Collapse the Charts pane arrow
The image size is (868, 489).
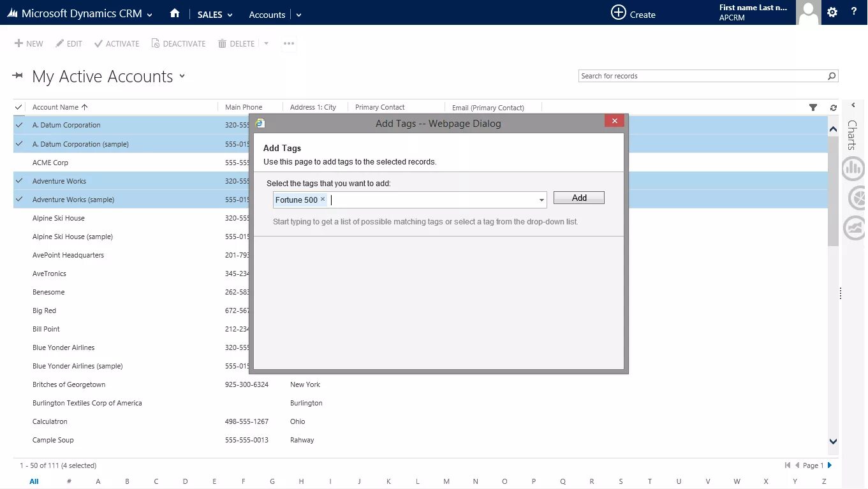[853, 105]
